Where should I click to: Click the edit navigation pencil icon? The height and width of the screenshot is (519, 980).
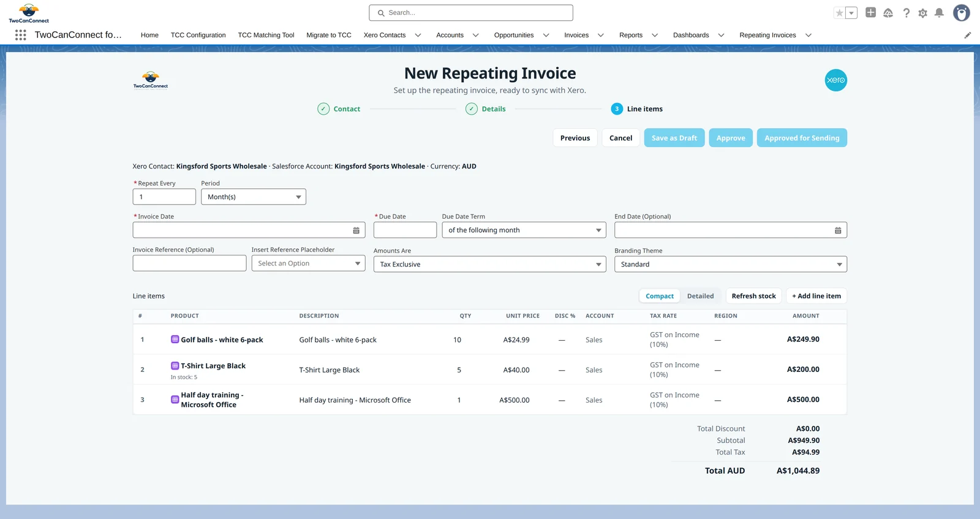pyautogui.click(x=968, y=35)
